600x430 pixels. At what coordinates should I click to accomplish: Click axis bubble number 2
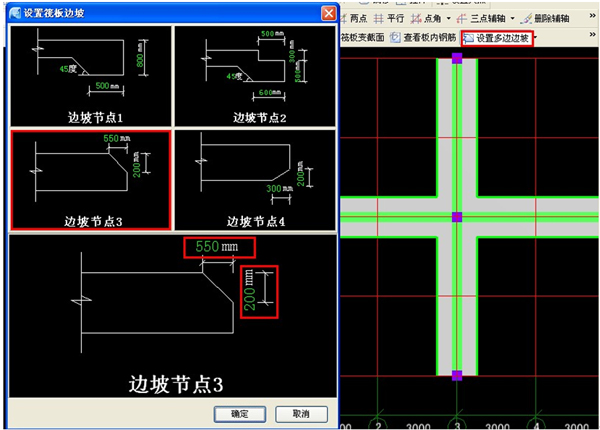point(378,425)
